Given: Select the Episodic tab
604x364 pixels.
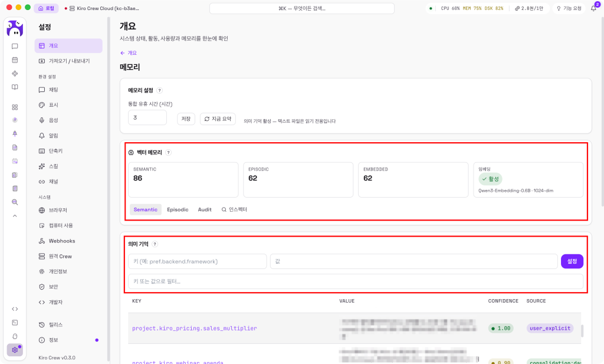Looking at the screenshot, I should [x=178, y=209].
